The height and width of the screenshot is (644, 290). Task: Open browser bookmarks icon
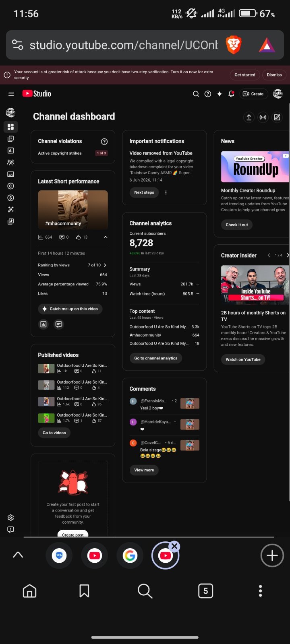(84, 591)
